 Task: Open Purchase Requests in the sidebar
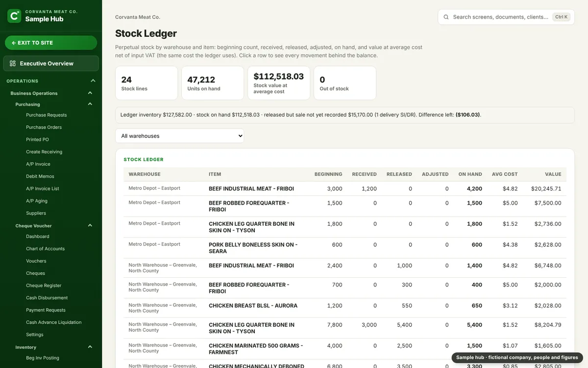tap(47, 115)
